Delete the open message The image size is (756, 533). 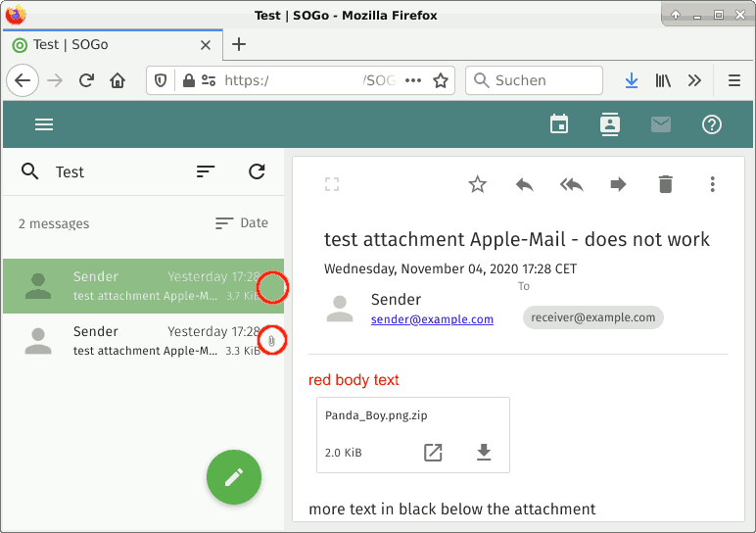(666, 184)
